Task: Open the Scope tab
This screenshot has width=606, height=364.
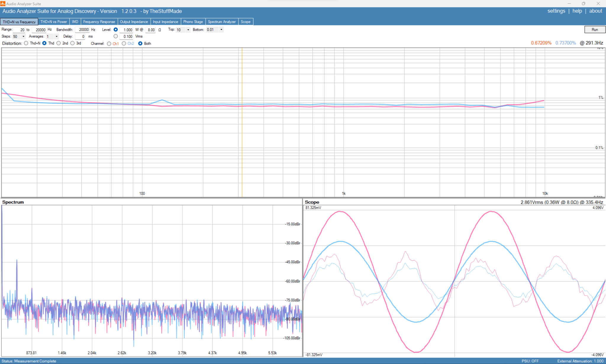Action: (x=246, y=22)
